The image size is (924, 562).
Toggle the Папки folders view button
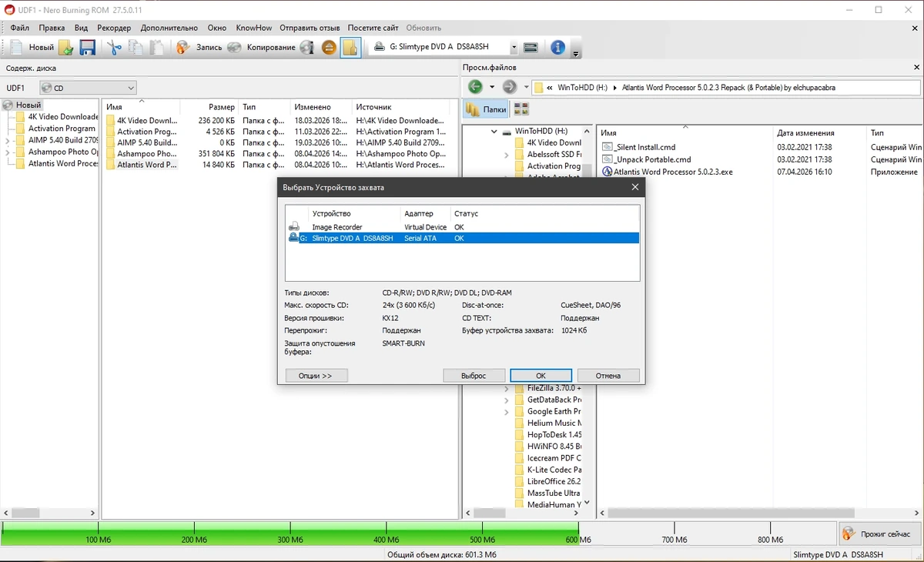pos(487,109)
